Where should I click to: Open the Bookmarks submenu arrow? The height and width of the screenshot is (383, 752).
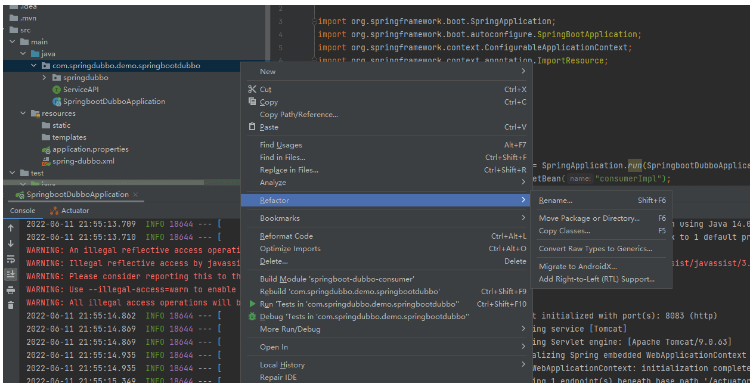pyautogui.click(x=523, y=218)
